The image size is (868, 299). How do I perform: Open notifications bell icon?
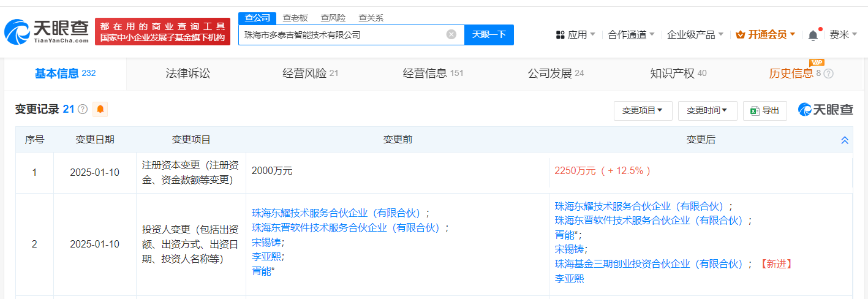pyautogui.click(x=813, y=35)
